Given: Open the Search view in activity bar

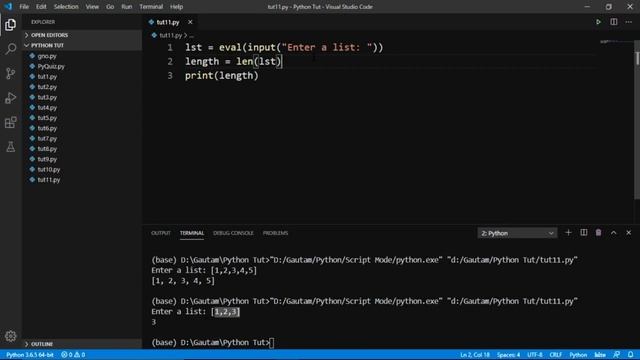Looking at the screenshot, I should [11, 49].
